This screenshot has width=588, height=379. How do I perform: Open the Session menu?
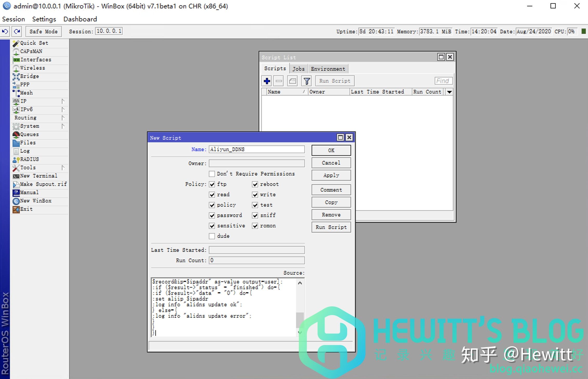(x=14, y=19)
